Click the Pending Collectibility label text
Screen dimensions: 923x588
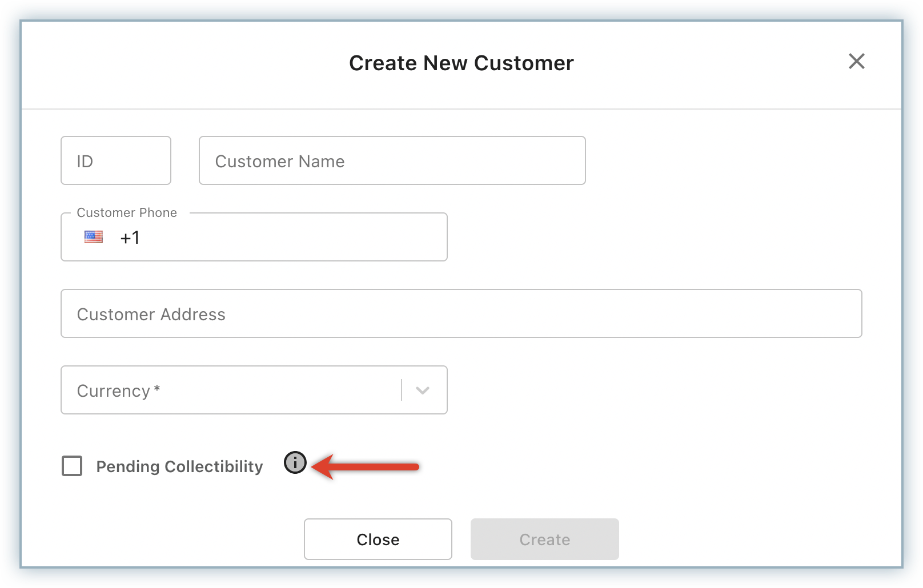(179, 466)
